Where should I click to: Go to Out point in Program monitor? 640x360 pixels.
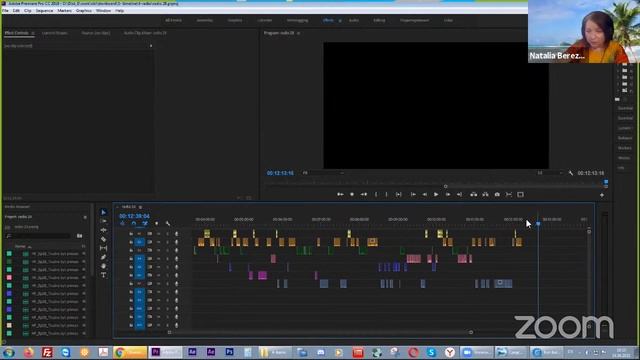pyautogui.click(x=459, y=195)
